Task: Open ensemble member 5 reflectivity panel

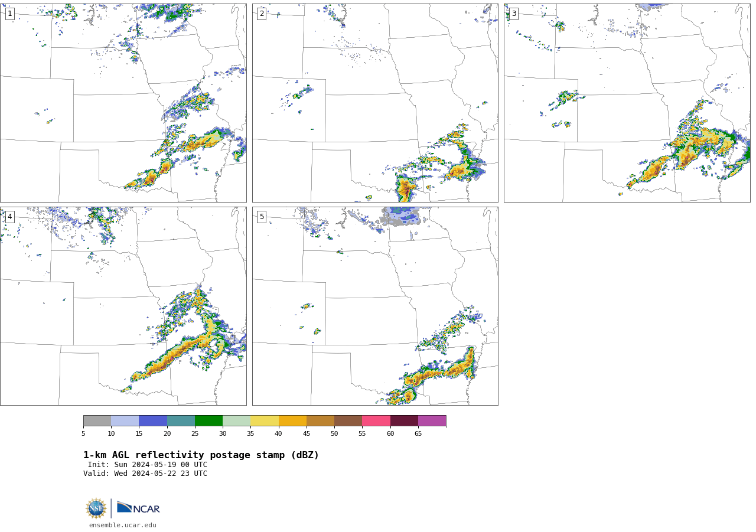Action: [x=375, y=306]
